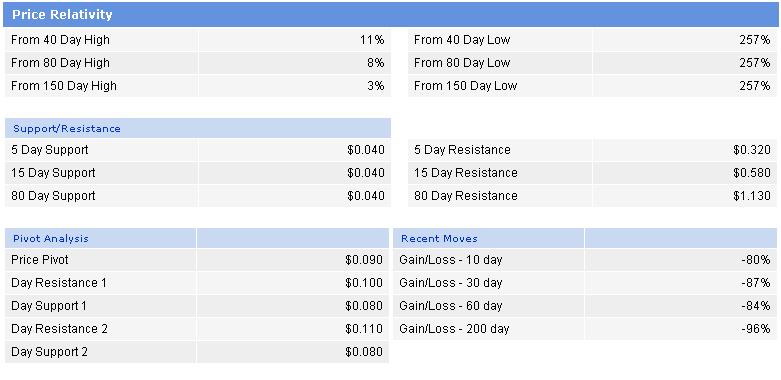Click the 15 Day Resistance label
Viewport: 781px width, 380px height.
point(466,173)
